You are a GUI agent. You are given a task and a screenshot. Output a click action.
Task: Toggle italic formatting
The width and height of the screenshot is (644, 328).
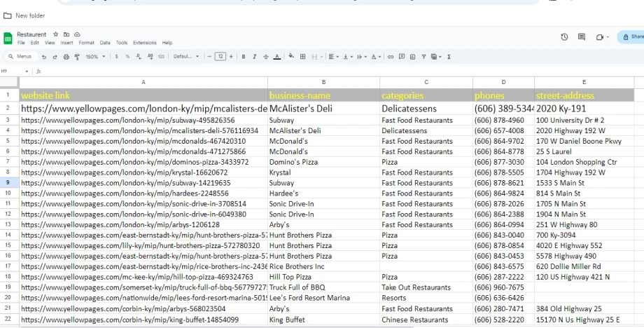click(254, 56)
